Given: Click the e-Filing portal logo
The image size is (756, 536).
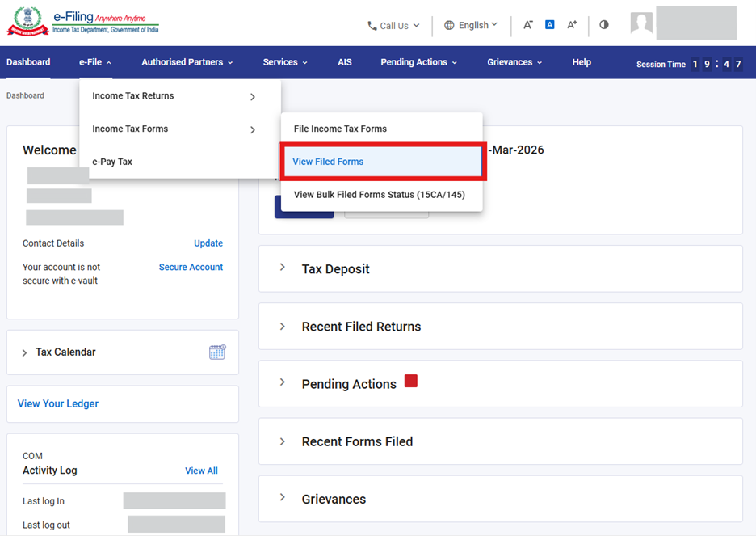Looking at the screenshot, I should tap(83, 23).
